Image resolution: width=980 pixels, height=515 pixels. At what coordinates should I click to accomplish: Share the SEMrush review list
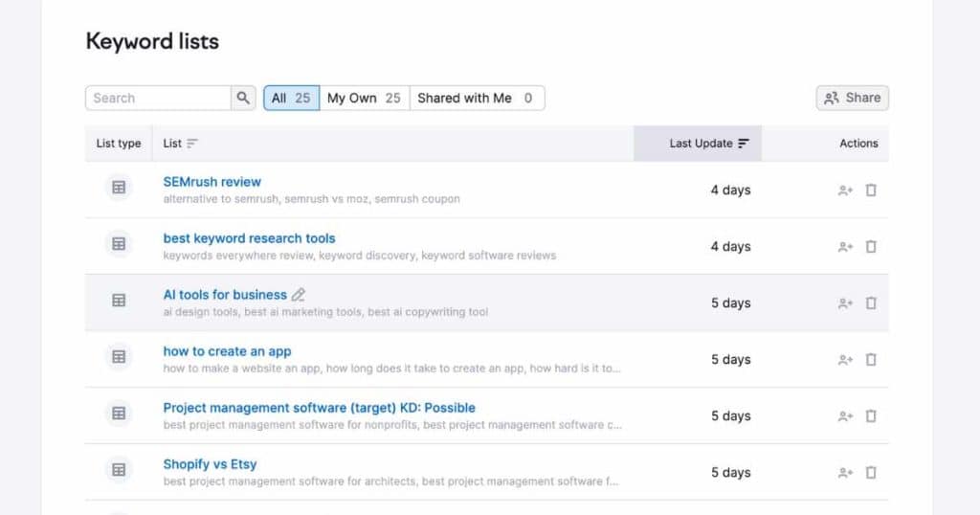[845, 190]
